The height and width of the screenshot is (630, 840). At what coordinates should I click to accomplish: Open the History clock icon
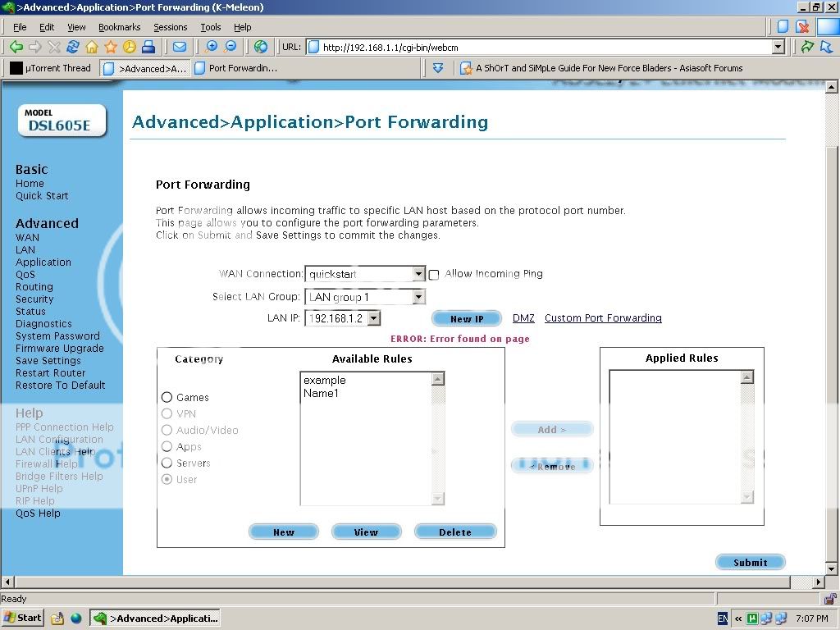[130, 47]
